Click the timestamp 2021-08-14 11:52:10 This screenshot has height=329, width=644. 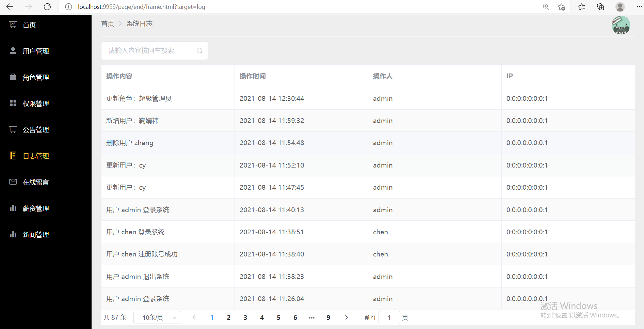click(272, 165)
